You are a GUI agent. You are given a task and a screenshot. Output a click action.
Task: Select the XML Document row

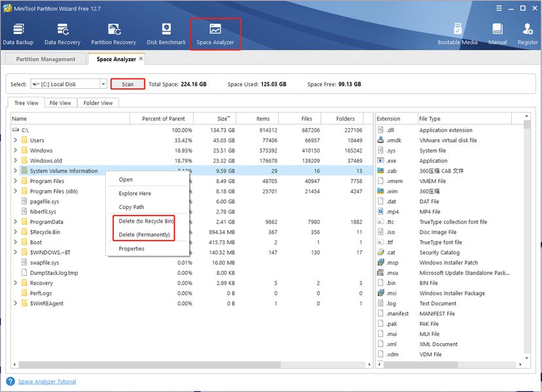click(450, 344)
